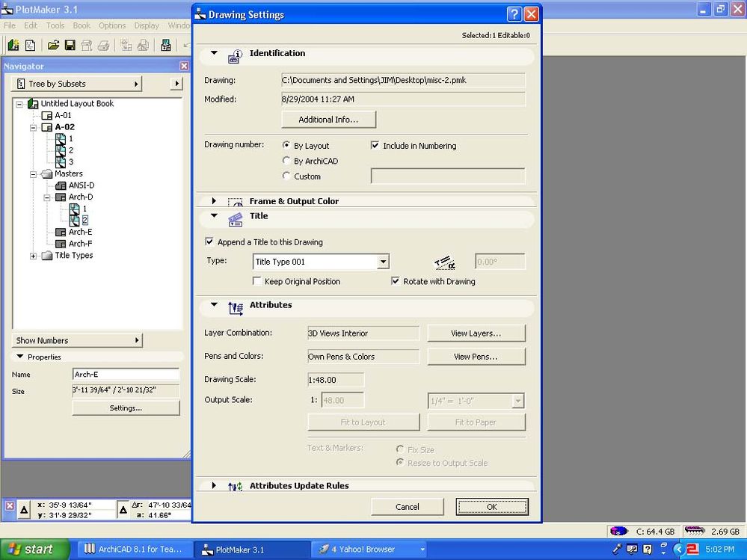The image size is (747, 560).
Task: Click the title rotation angle icon
Action: (445, 262)
